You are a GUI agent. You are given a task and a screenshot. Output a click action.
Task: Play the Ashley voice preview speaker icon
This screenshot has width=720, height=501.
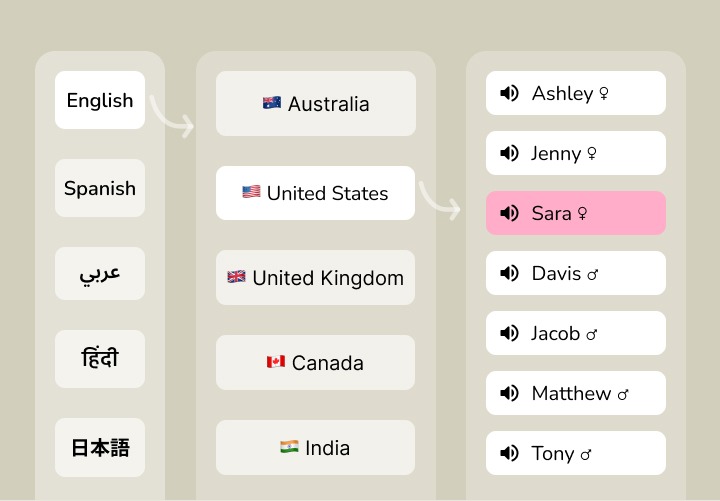point(509,93)
